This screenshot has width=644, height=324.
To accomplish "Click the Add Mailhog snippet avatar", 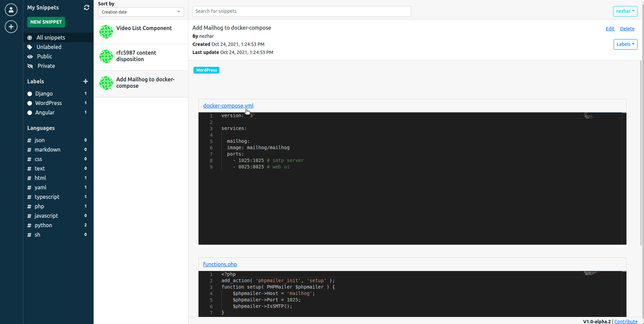I will [x=106, y=83].
